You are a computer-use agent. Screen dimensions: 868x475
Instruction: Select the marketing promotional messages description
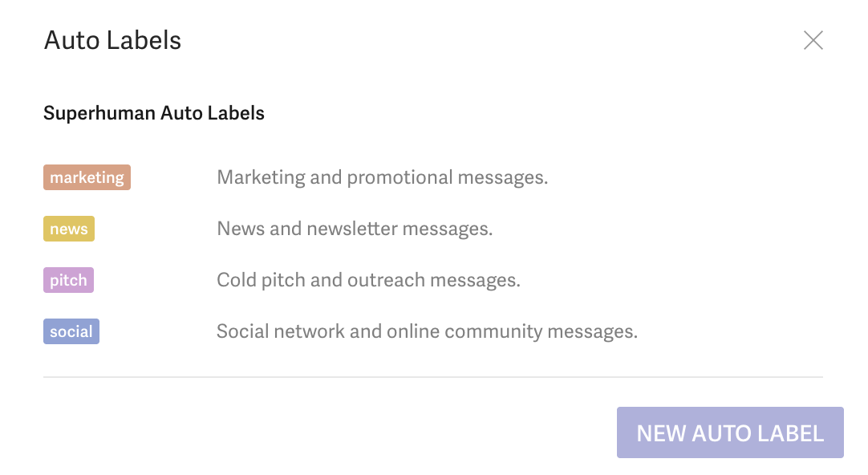pyautogui.click(x=383, y=177)
